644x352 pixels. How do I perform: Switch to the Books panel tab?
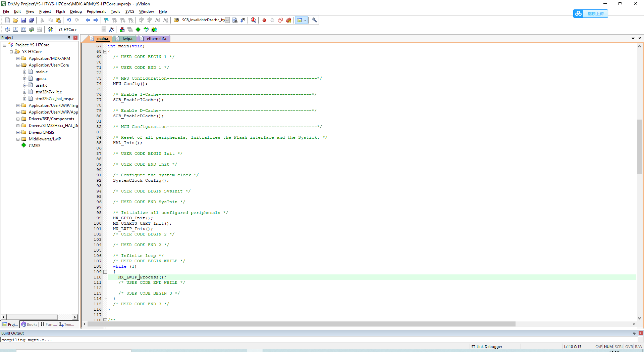[29, 324]
